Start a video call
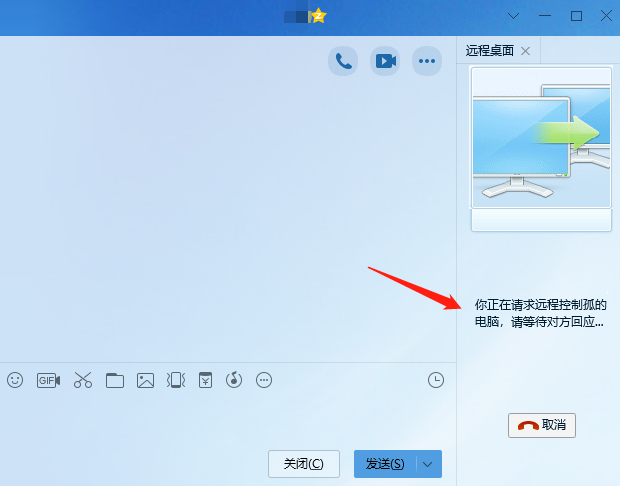 (x=385, y=61)
